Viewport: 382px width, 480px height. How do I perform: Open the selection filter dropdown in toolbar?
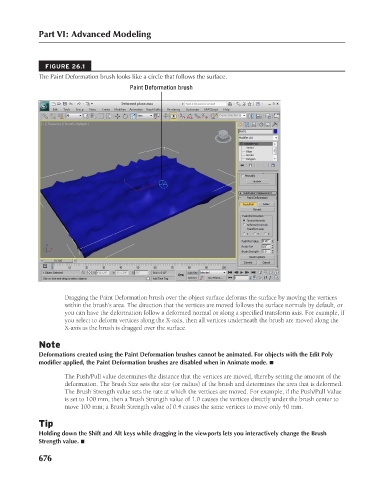point(73,116)
